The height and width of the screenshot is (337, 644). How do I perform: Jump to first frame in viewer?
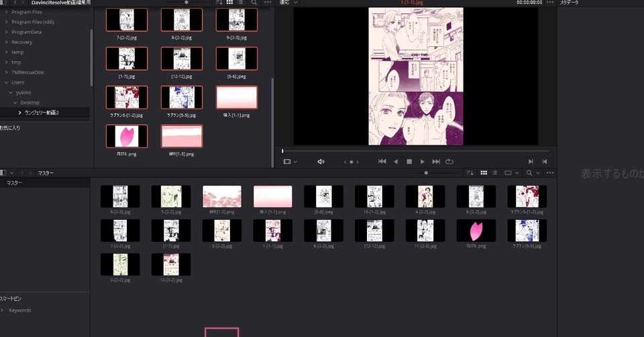tap(382, 161)
